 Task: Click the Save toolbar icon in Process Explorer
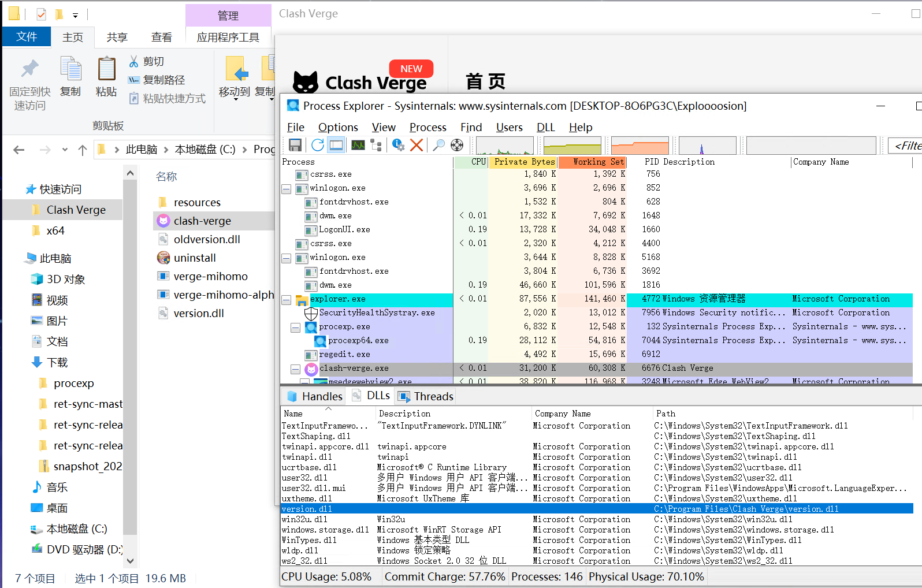(295, 145)
